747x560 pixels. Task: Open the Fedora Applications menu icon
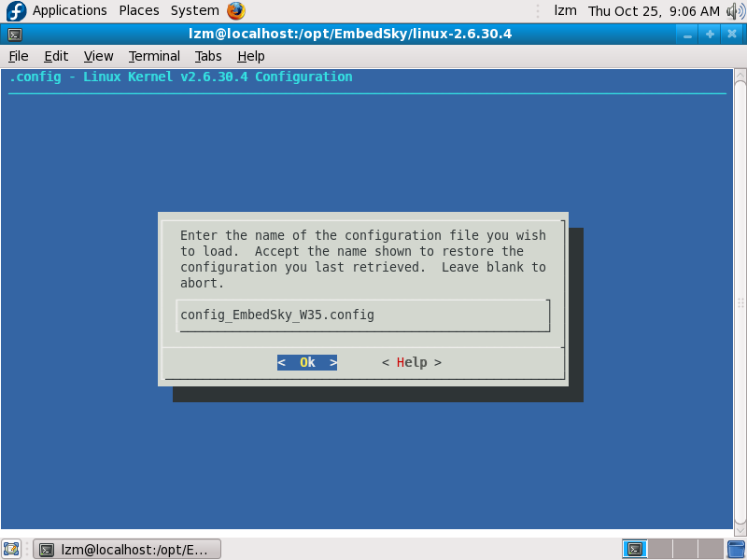click(x=16, y=11)
